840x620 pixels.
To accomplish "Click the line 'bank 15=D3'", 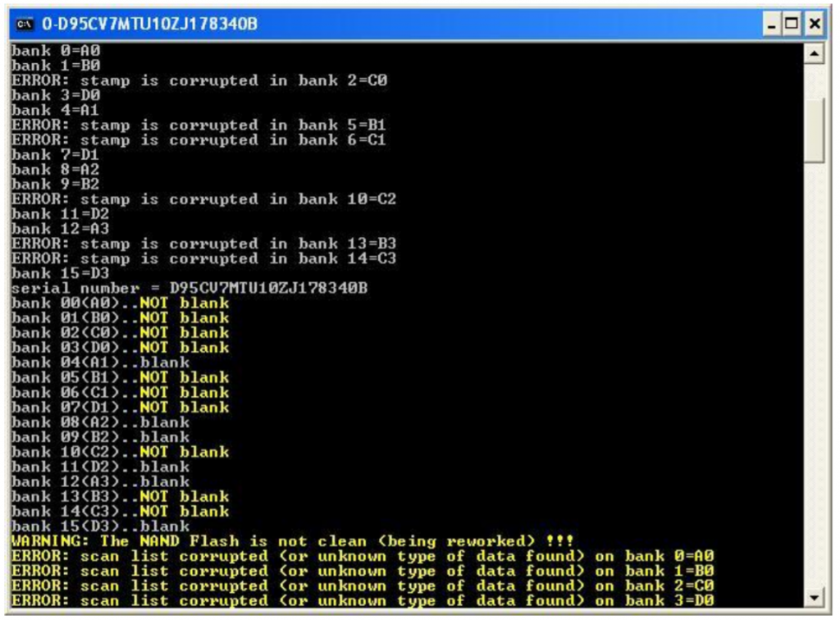I will tap(61, 274).
